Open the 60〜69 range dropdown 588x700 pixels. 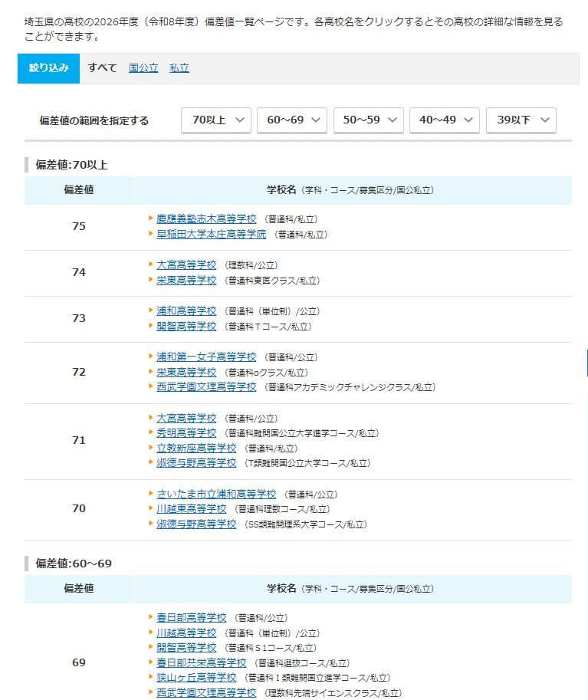tap(292, 120)
